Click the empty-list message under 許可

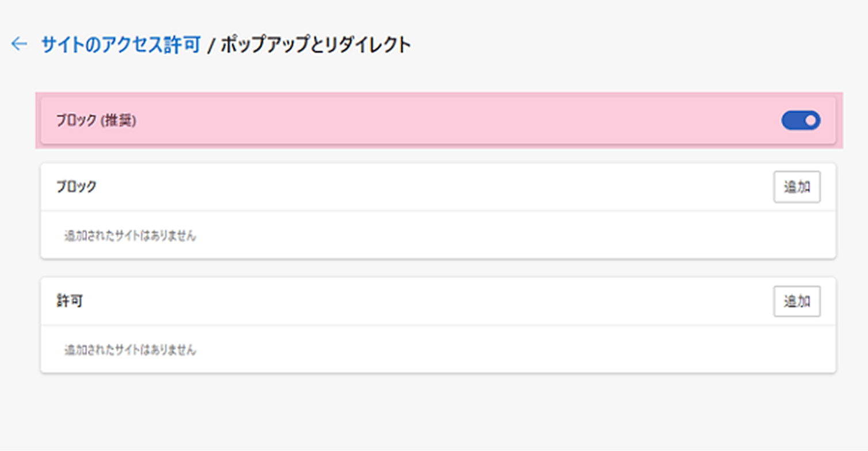pyautogui.click(x=130, y=350)
